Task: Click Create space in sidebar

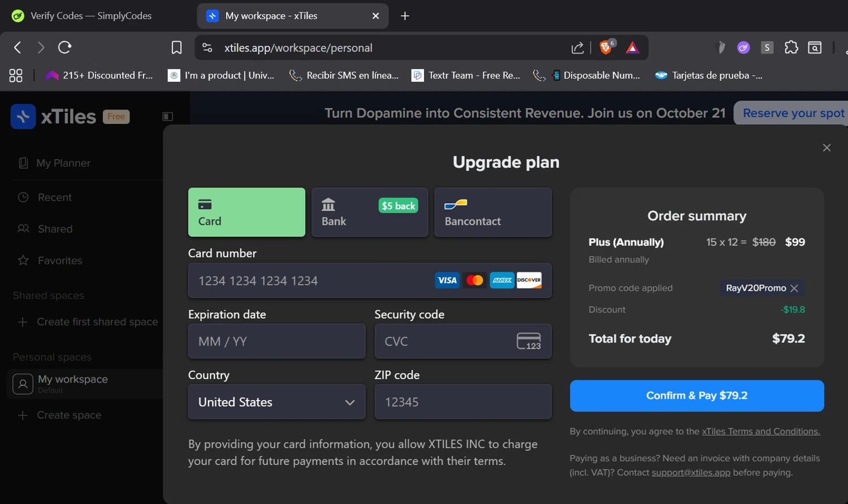Action: (59, 415)
